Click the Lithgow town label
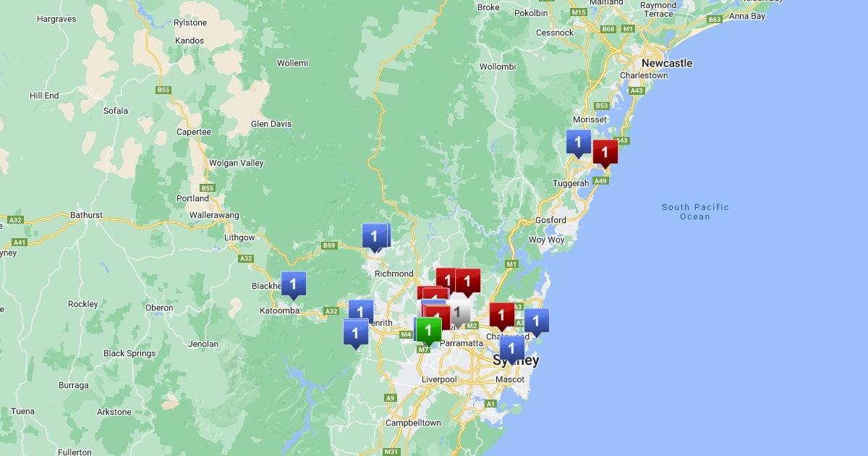 pos(239,237)
